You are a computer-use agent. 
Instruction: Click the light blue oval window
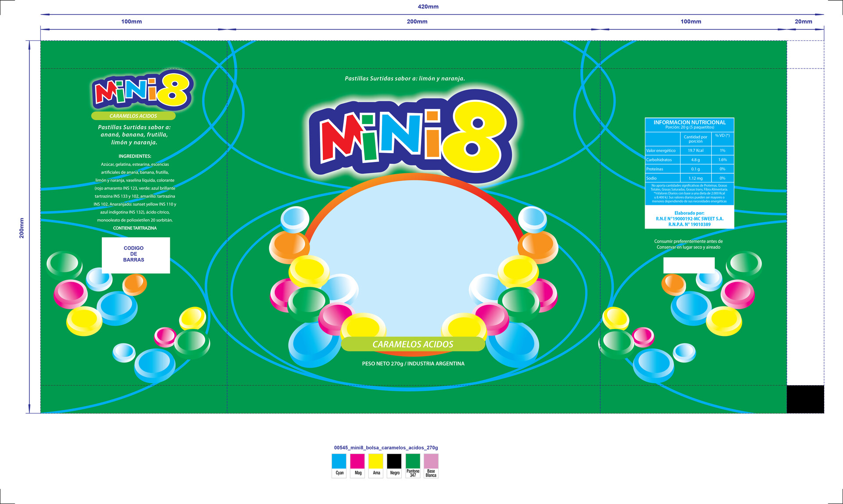tap(414, 259)
